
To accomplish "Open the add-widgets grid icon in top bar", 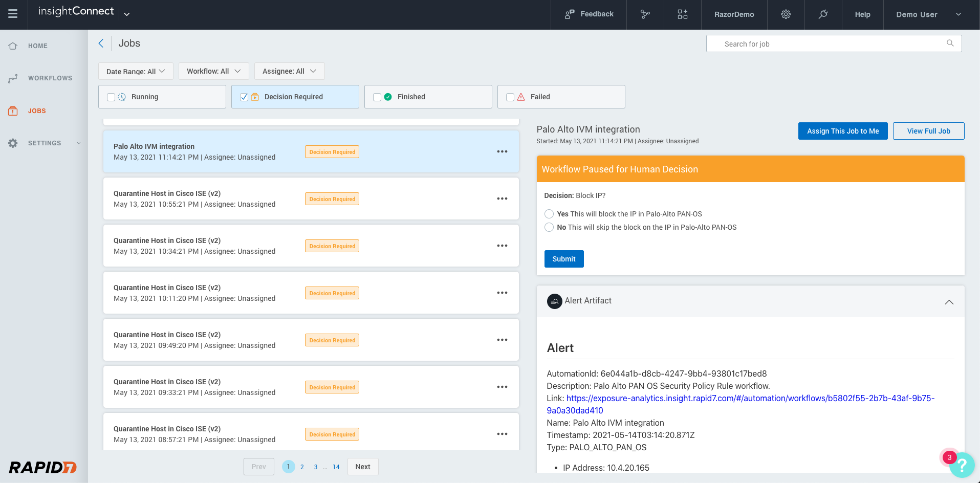I will tap(683, 14).
